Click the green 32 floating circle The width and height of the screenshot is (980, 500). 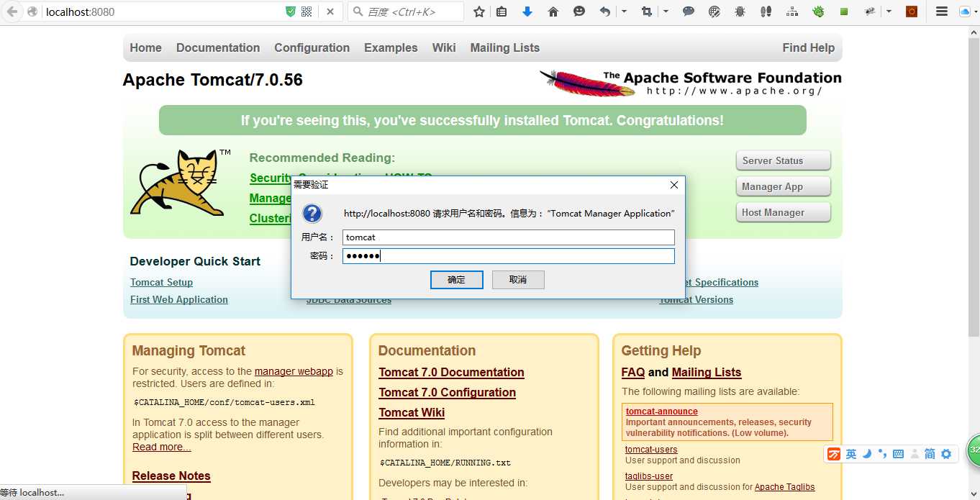pos(973,450)
